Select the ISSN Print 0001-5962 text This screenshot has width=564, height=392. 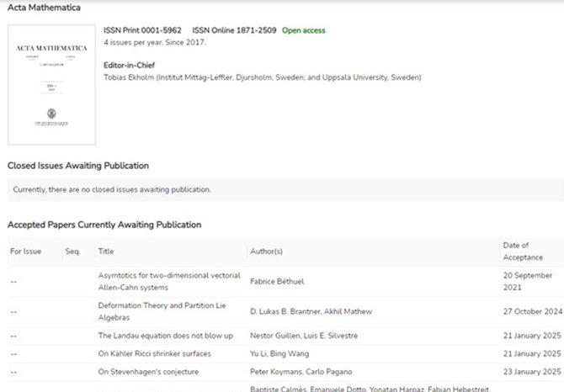[142, 30]
